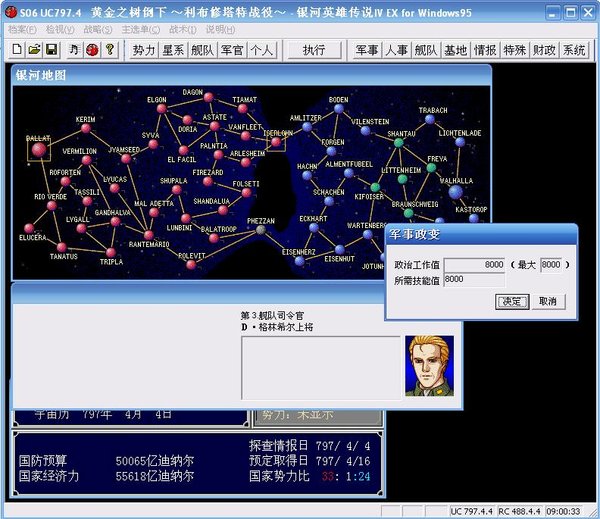Viewport: 600px width, 519px height.
Task: Click the 执行 execute button
Action: click(314, 50)
